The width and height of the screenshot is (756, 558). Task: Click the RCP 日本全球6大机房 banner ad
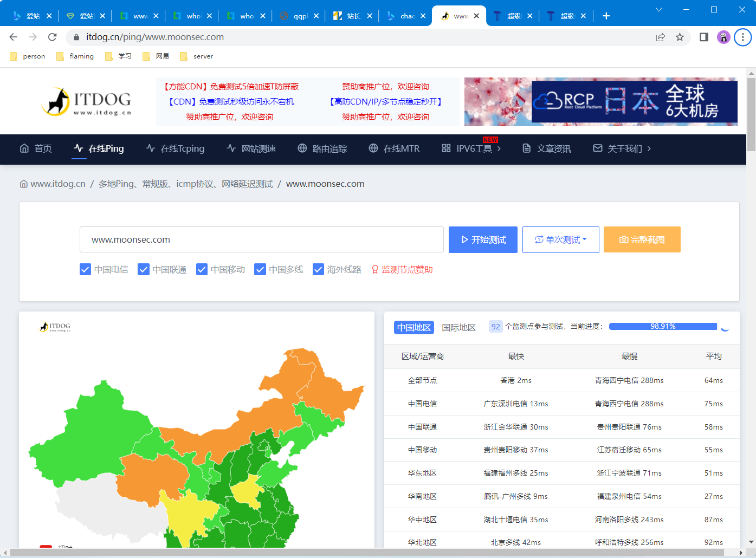pos(601,102)
